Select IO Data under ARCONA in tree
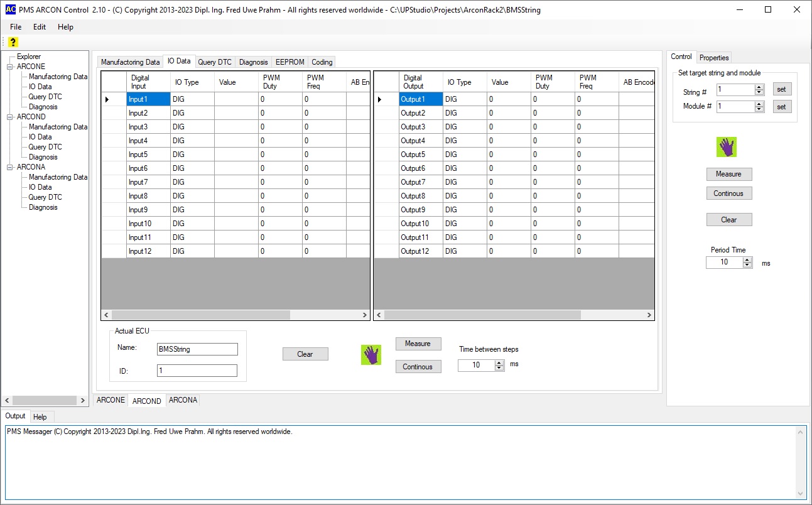 (40, 187)
